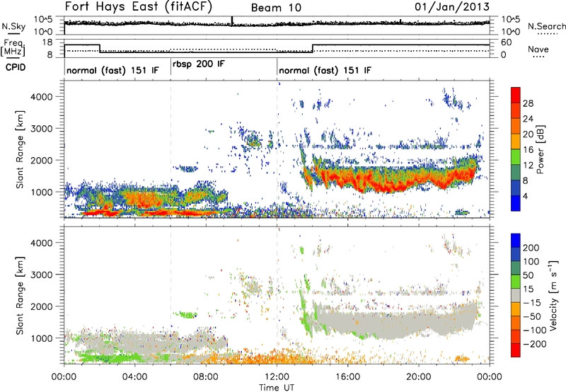Click the 'N.Sky' legend label
566x392 pixels.
(x=13, y=26)
